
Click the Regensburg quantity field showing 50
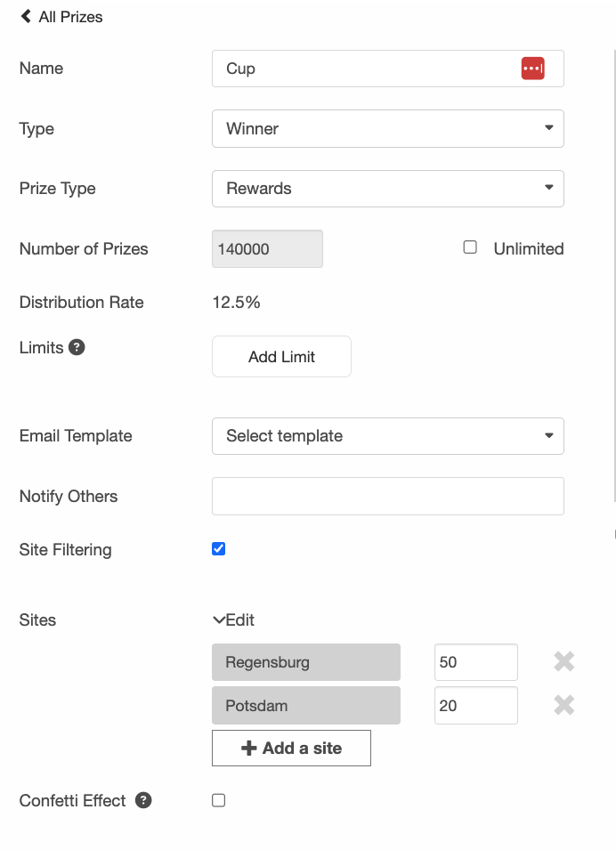coord(475,662)
